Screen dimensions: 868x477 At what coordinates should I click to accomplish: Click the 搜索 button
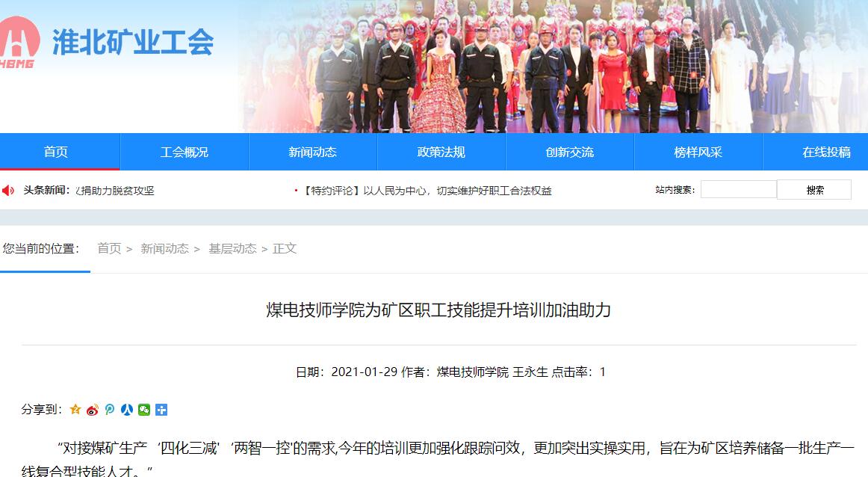pos(814,189)
